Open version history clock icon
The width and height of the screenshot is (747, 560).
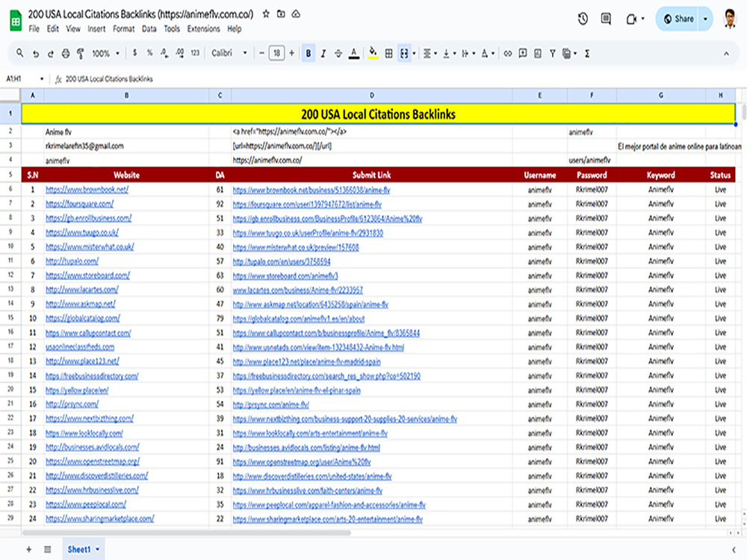(583, 19)
